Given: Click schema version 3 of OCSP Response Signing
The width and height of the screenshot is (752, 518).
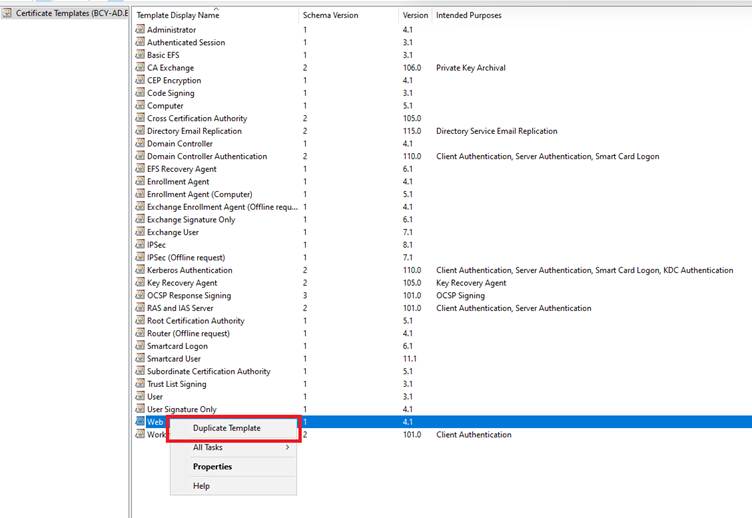Looking at the screenshot, I should pos(305,295).
